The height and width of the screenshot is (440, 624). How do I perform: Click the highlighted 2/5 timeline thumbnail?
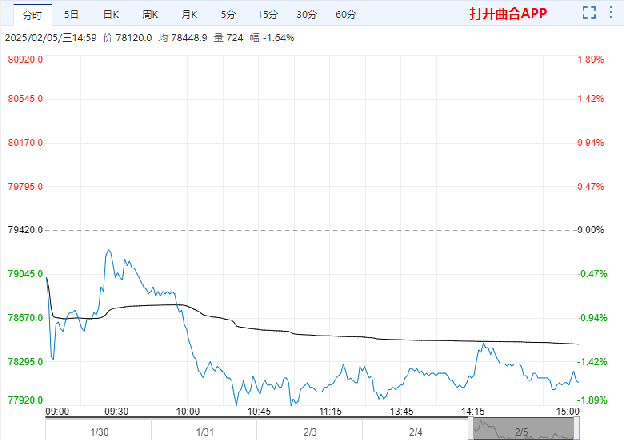click(x=521, y=429)
